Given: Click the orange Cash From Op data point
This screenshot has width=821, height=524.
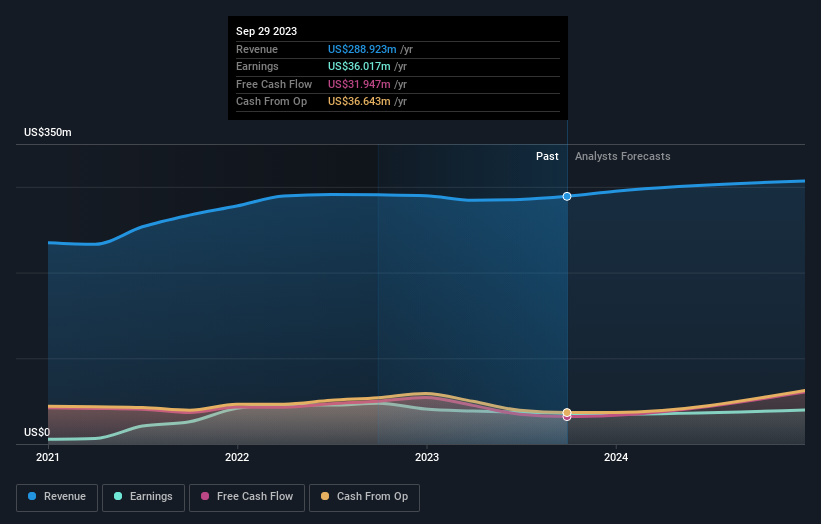Looking at the screenshot, I should (x=567, y=412).
